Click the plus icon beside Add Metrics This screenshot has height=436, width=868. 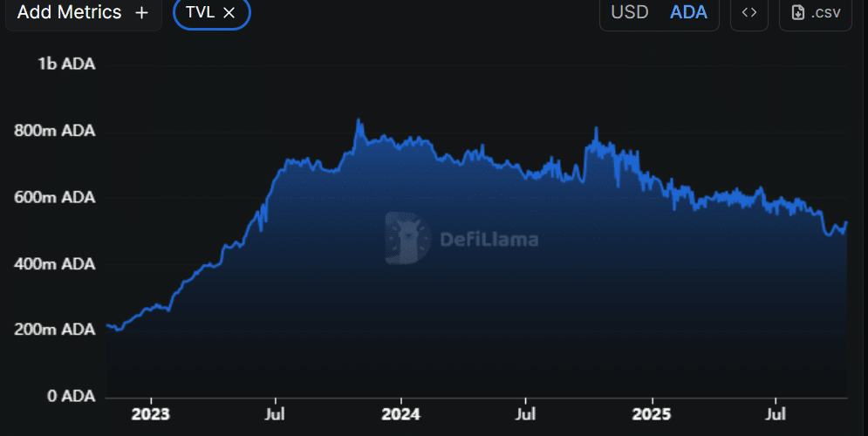pos(142,13)
